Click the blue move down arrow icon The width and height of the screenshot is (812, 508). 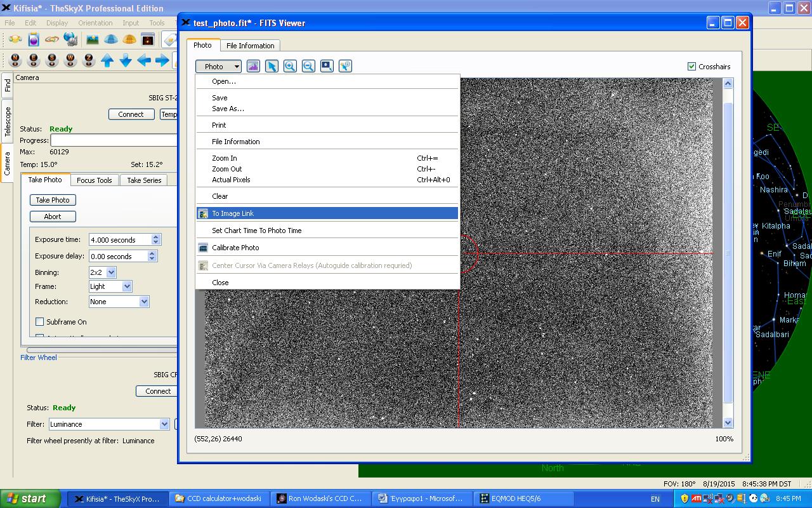point(126,60)
